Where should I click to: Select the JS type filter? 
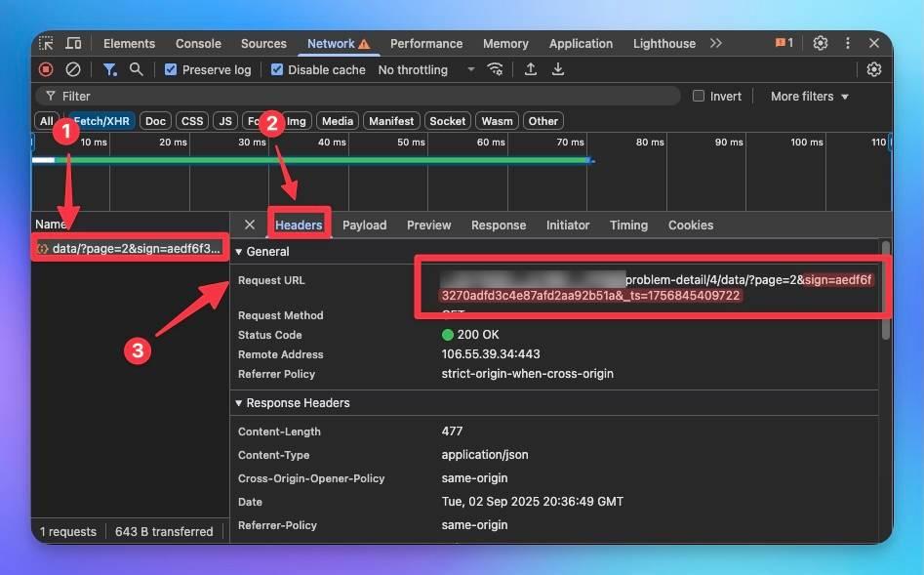click(x=225, y=121)
